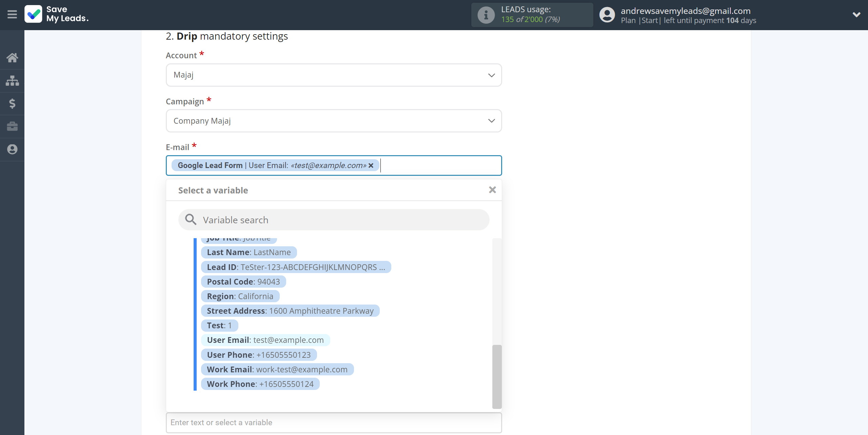Click the account email andrewsavemyleads@gmail.com
The height and width of the screenshot is (435, 868).
[x=686, y=11]
